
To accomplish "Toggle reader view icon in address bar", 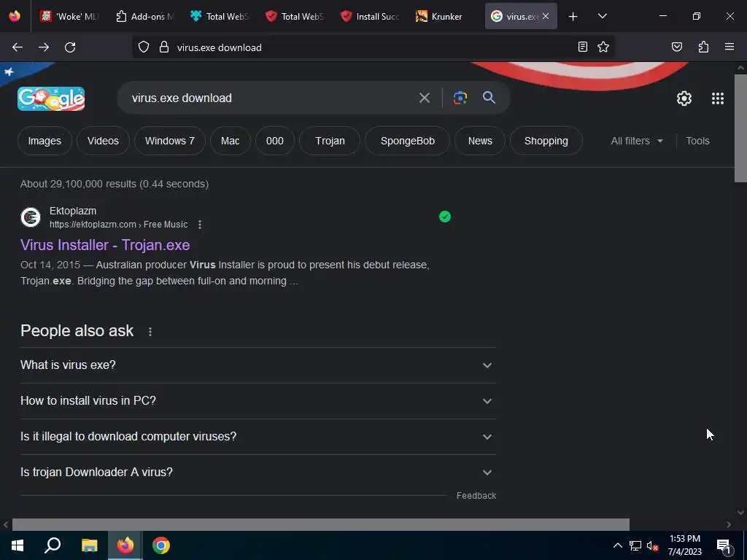I will [x=583, y=47].
